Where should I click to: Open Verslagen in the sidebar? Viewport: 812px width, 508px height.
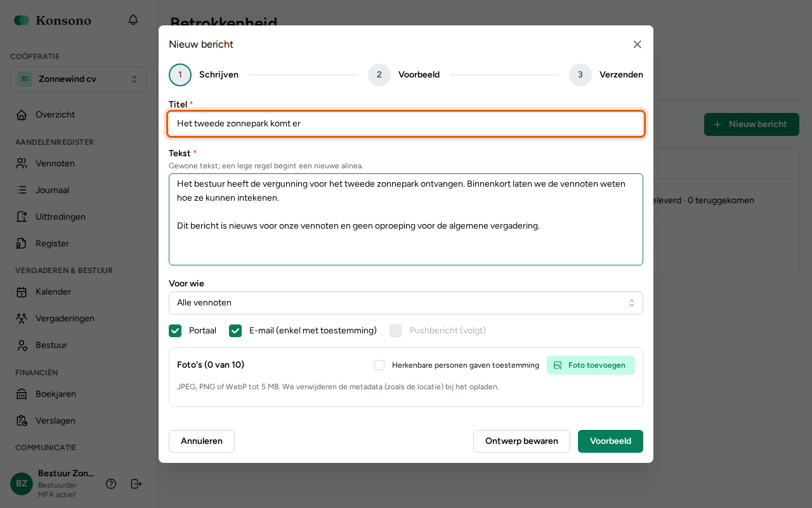tap(78, 420)
